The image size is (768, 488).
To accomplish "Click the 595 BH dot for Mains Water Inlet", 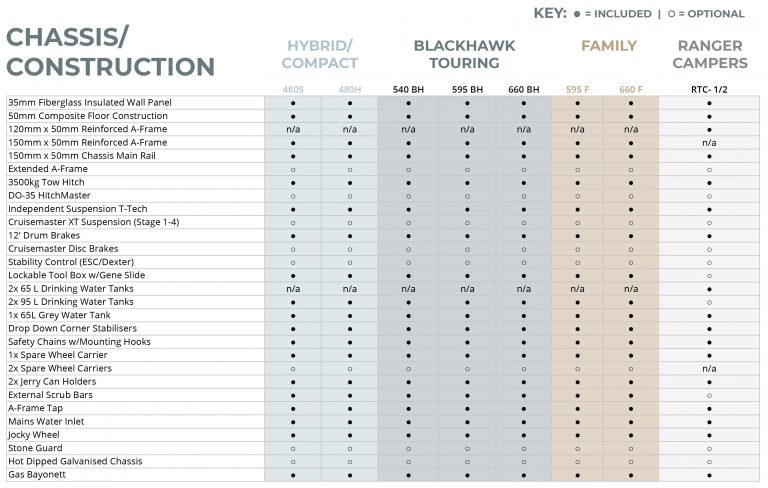I will tap(466, 421).
